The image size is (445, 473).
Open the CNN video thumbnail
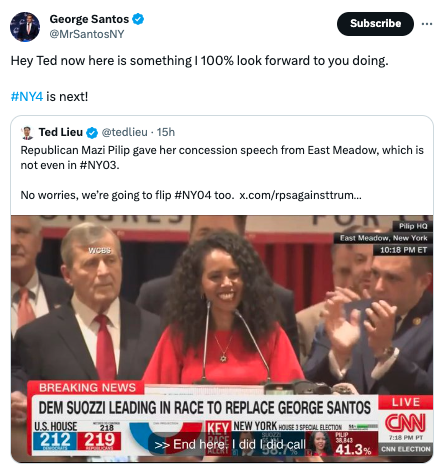pyautogui.click(x=222, y=339)
